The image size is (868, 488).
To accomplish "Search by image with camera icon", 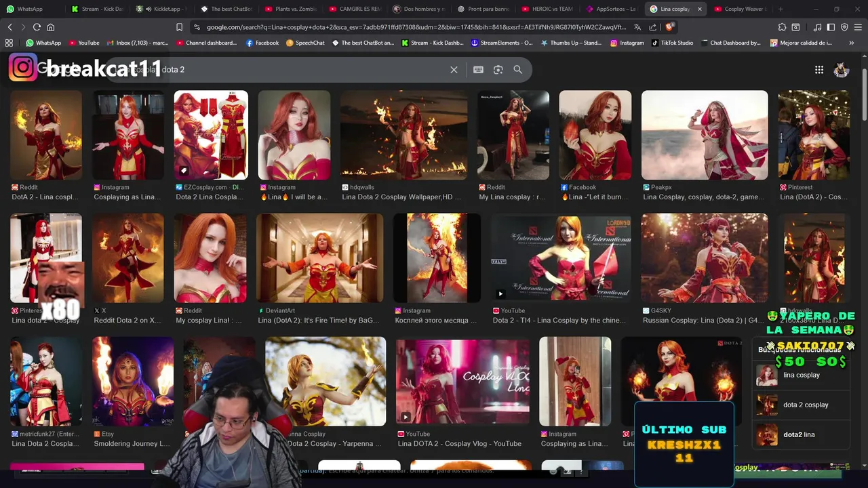I will tap(498, 70).
